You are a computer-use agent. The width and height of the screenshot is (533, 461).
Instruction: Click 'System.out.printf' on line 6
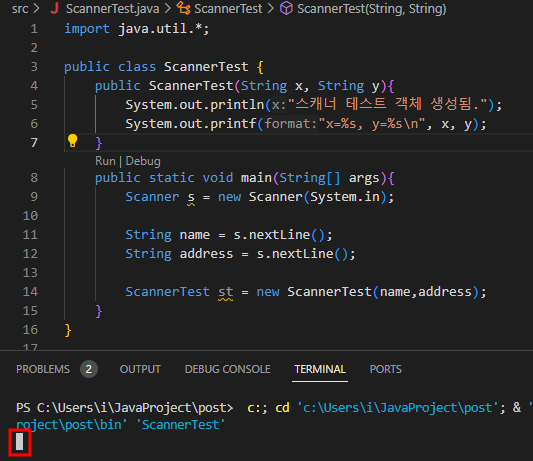coord(191,124)
